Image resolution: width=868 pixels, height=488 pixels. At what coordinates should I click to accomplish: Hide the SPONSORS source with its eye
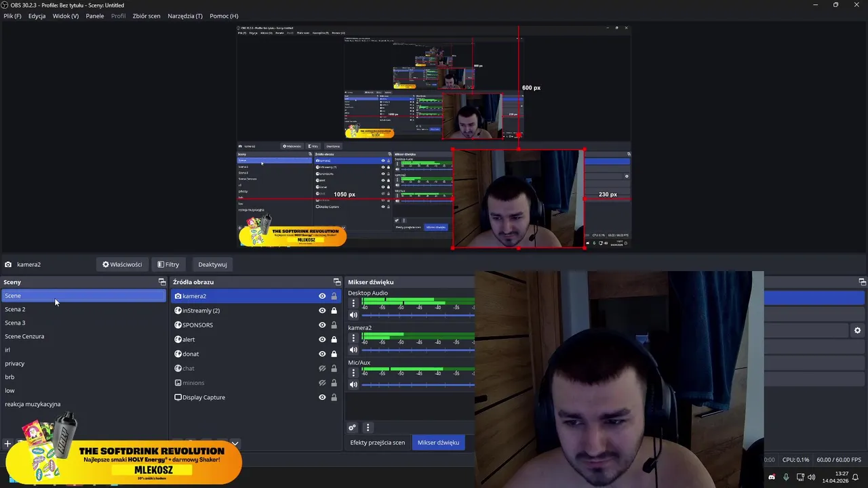[x=322, y=325]
